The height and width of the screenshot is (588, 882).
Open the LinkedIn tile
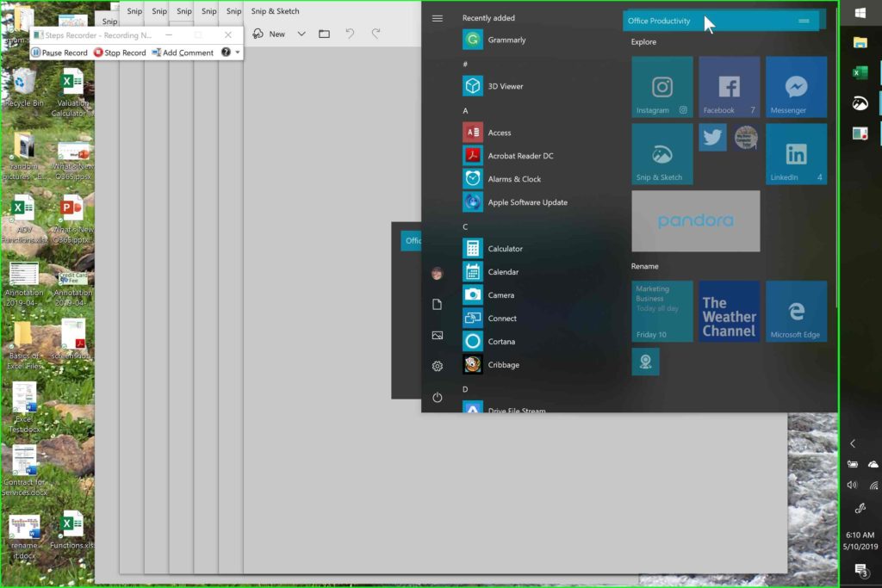pyautogui.click(x=797, y=154)
